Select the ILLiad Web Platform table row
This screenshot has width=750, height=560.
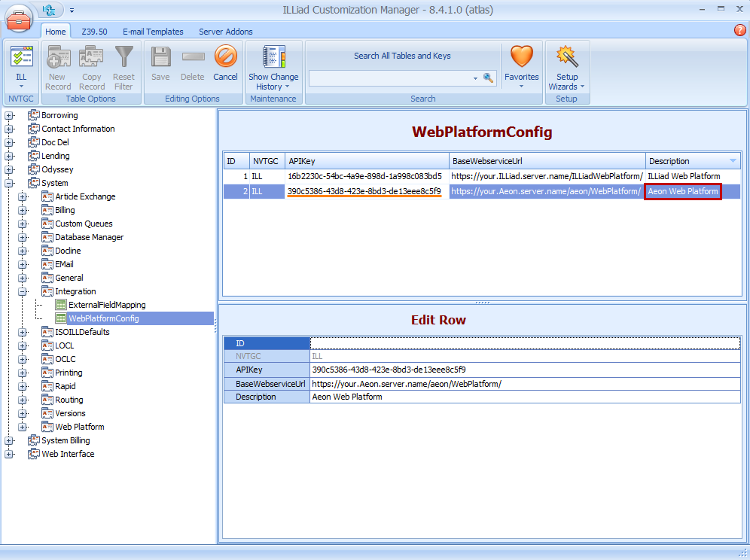click(482, 176)
